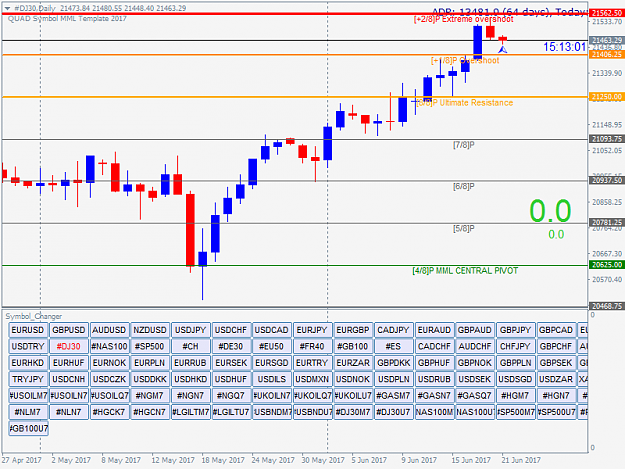Select #DJ30M7 futures button
This screenshot has width=625, height=469.
tap(353, 412)
